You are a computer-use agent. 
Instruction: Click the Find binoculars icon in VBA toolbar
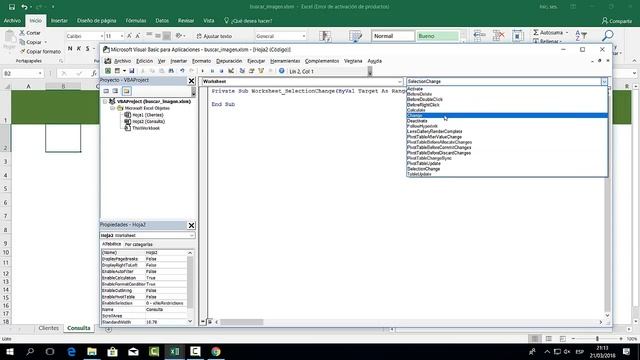tap(171, 71)
